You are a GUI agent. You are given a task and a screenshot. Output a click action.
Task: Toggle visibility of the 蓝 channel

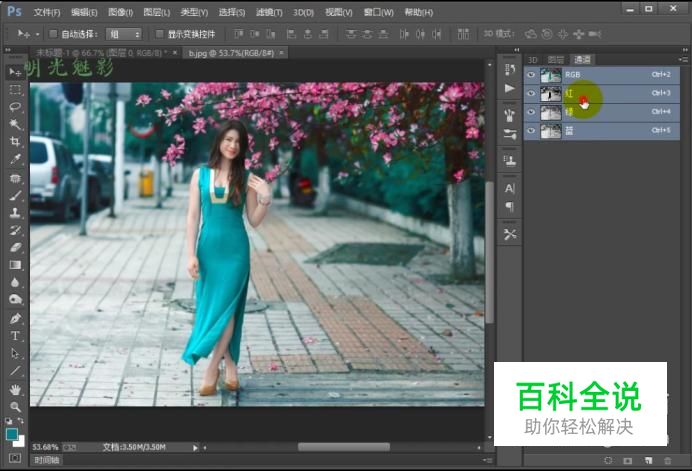532,130
